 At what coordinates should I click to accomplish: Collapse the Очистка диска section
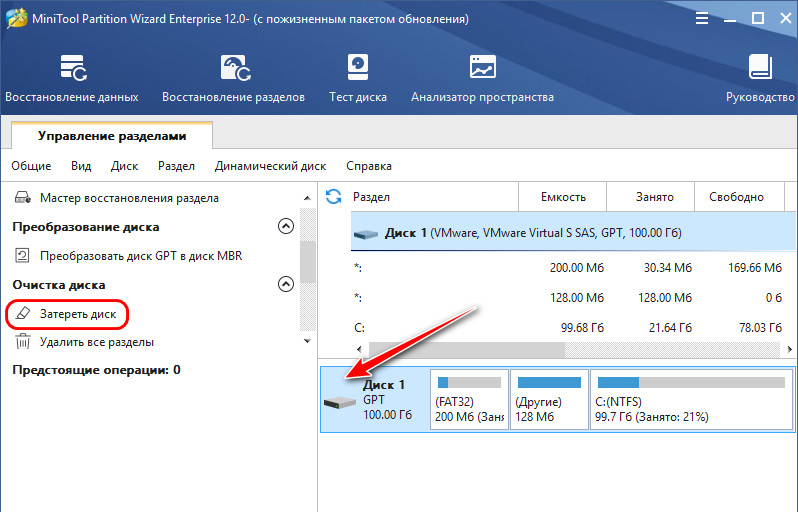click(x=286, y=284)
